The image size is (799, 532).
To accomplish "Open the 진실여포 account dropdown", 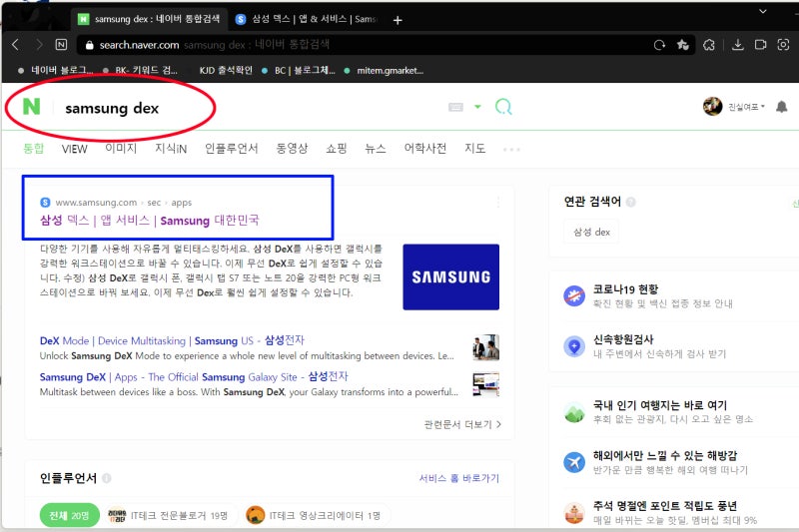I will 746,107.
